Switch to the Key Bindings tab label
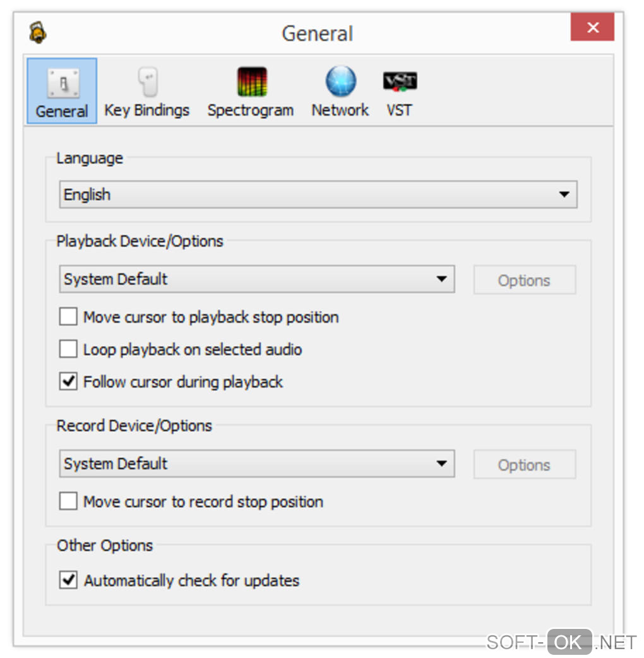 pyautogui.click(x=147, y=111)
